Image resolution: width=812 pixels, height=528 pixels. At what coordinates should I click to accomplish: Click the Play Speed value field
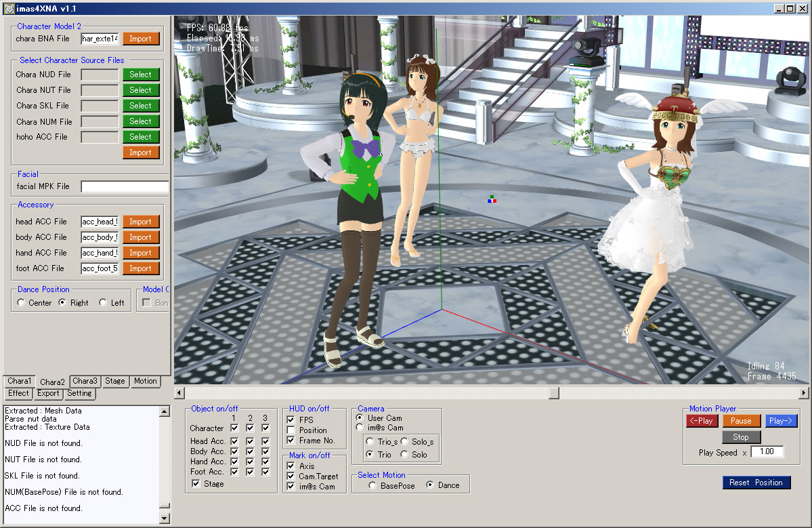(767, 452)
